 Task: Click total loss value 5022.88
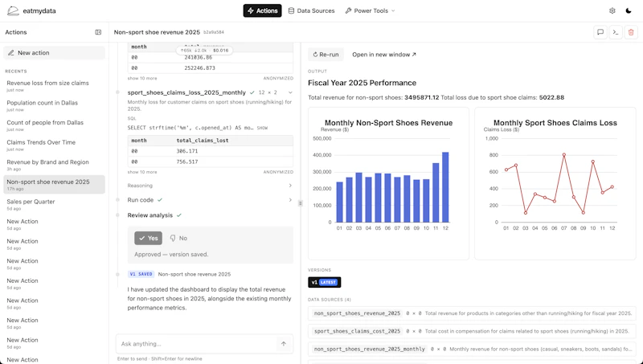551,97
